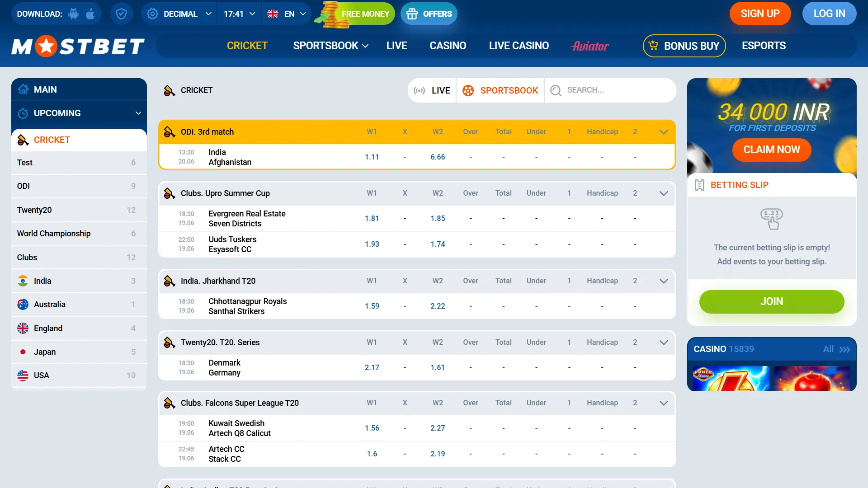This screenshot has height=488, width=868.
Task: Collapse Clubs. Upro Summer Cup section
Action: pos(664,193)
